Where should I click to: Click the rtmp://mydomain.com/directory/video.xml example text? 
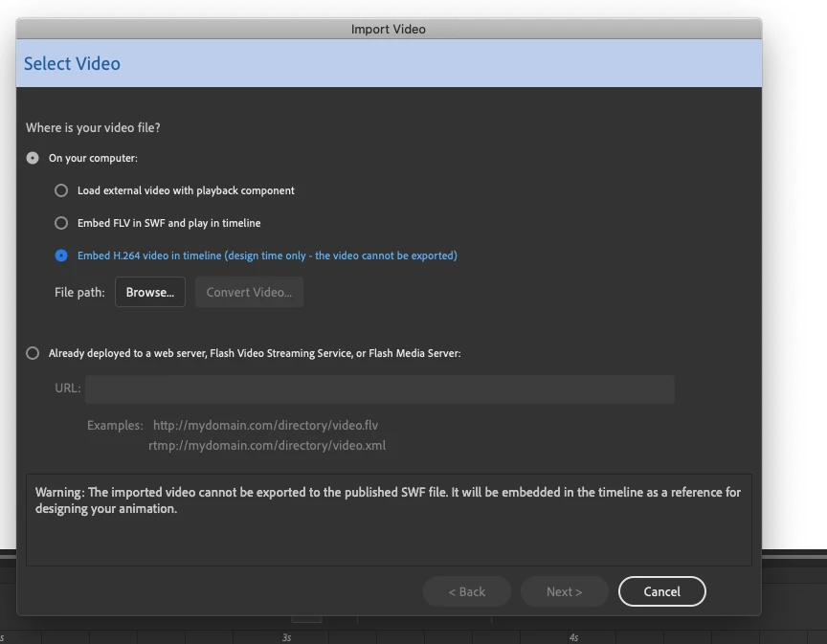point(267,445)
